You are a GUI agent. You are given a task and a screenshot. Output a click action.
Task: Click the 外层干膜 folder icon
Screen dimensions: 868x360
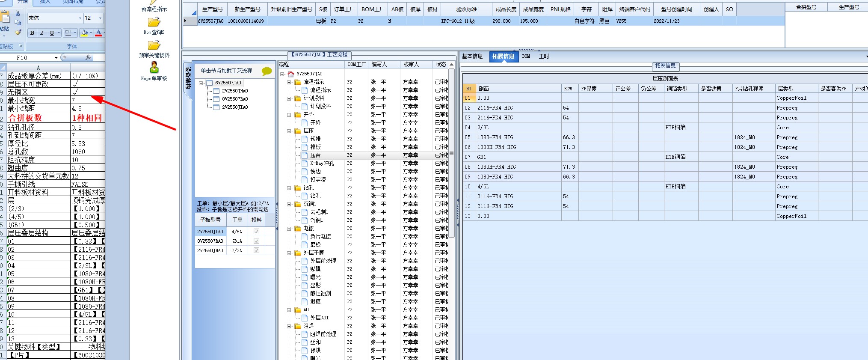(298, 253)
